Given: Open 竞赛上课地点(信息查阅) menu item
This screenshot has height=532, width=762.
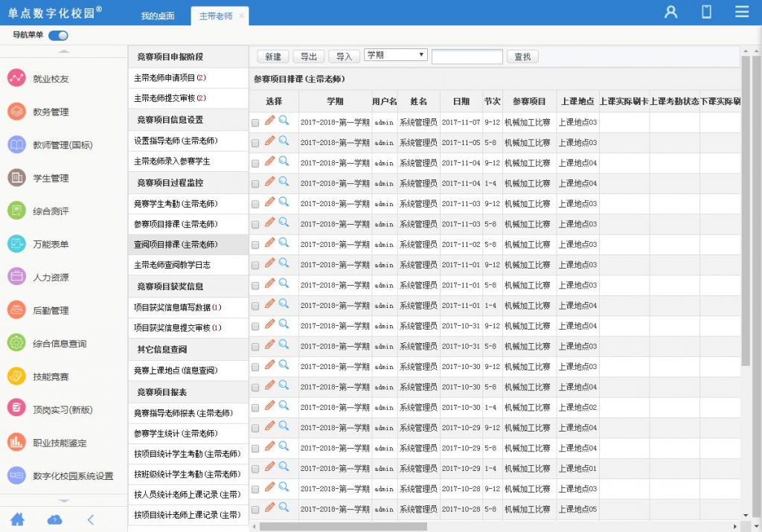Looking at the screenshot, I should click(188, 371).
